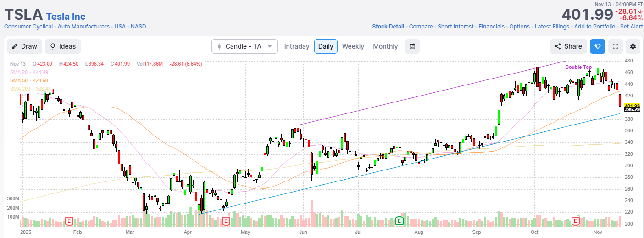Add TSLA to Portfolio
Image resolution: width=644 pixels, height=238 pixels.
tap(594, 27)
